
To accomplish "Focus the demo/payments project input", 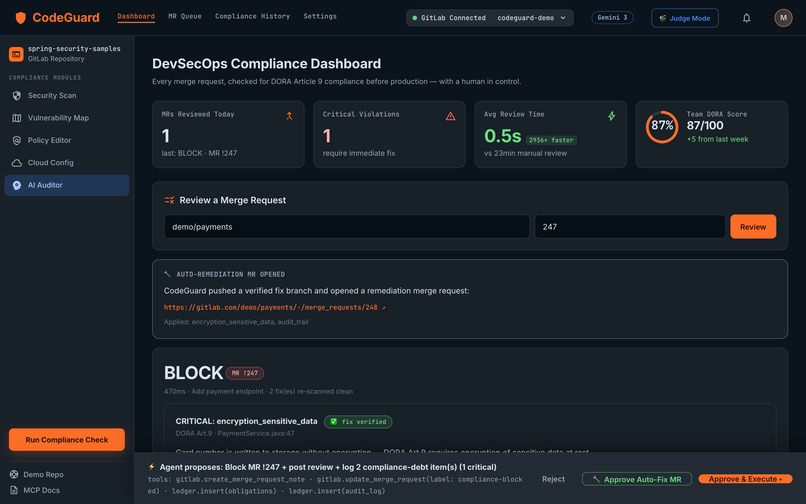I will pyautogui.click(x=346, y=227).
